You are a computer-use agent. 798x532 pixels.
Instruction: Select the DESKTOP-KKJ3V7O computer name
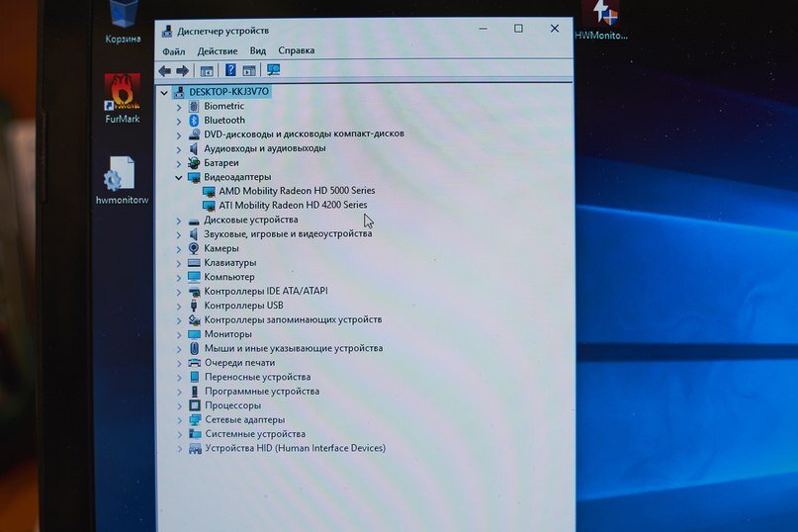click(229, 92)
